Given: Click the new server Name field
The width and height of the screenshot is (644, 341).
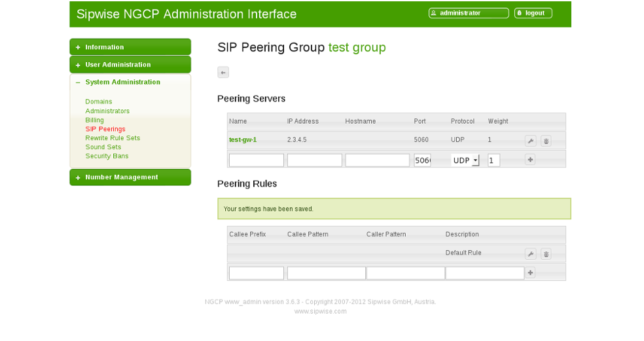Looking at the screenshot, I should [257, 160].
